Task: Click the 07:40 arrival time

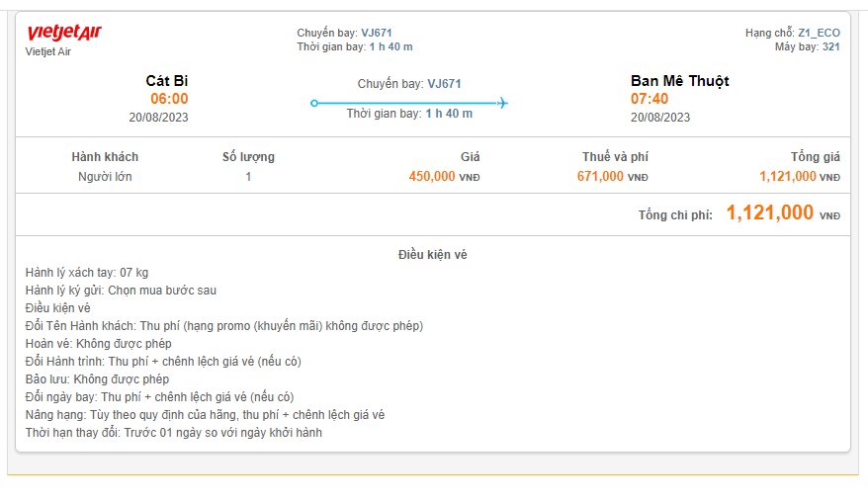Action: pos(650,99)
